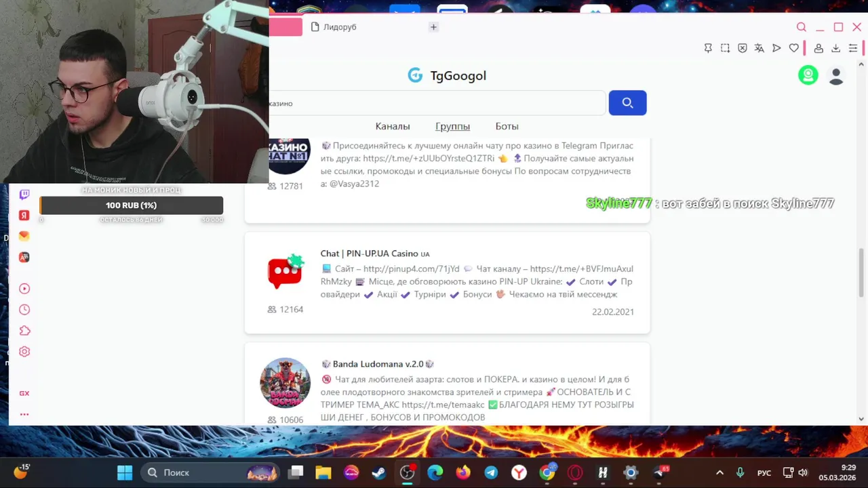868x488 pixels.
Task: Open the mail envelope sidebar shortcut
Action: (x=24, y=236)
